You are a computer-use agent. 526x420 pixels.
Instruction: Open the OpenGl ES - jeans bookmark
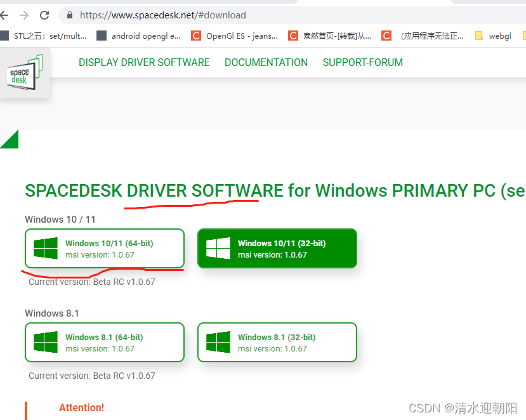235,36
